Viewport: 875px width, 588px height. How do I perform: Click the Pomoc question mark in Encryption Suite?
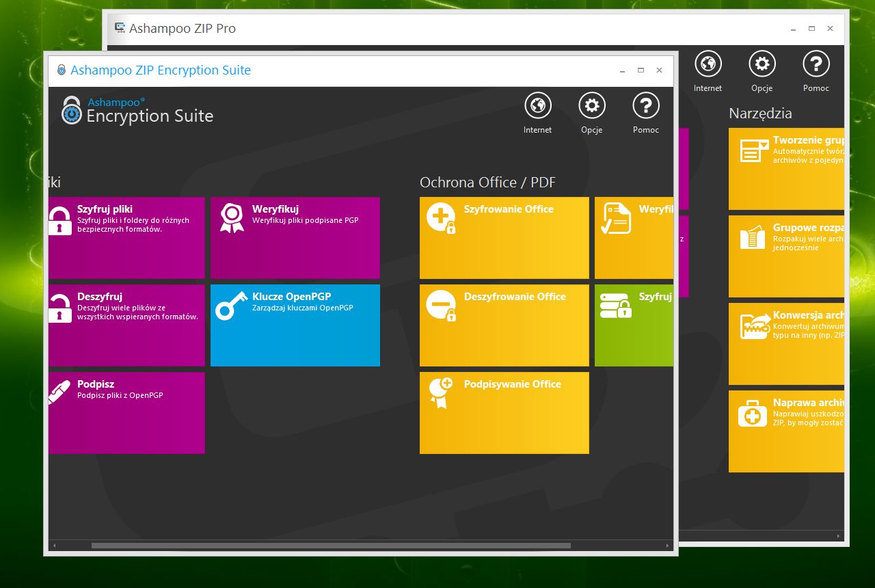tap(645, 106)
